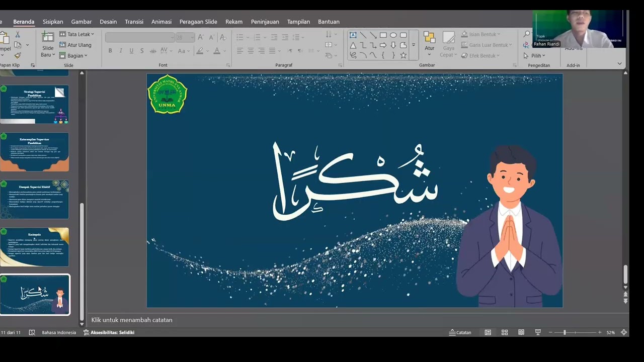Viewport: 644px width, 362px height.
Task: Open the Sisipkan tab
Action: click(53, 22)
